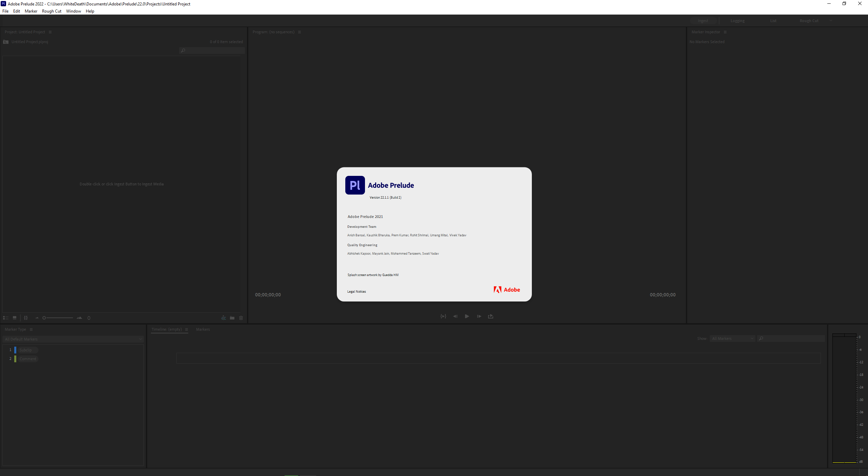Viewport: 868px width, 476px height.
Task: Open the File menu
Action: pos(5,11)
